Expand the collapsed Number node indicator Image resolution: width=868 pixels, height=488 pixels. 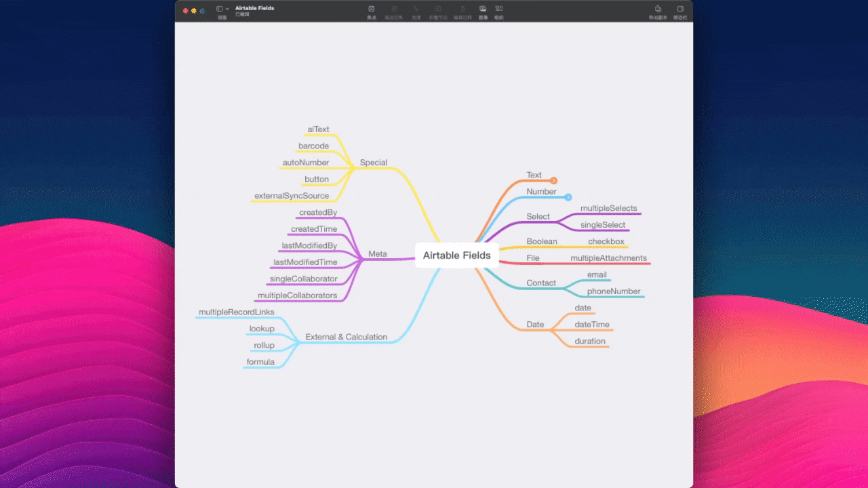(x=568, y=197)
